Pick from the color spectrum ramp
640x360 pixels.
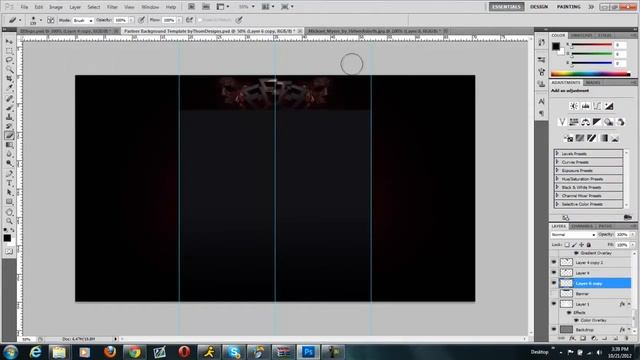coord(590,74)
